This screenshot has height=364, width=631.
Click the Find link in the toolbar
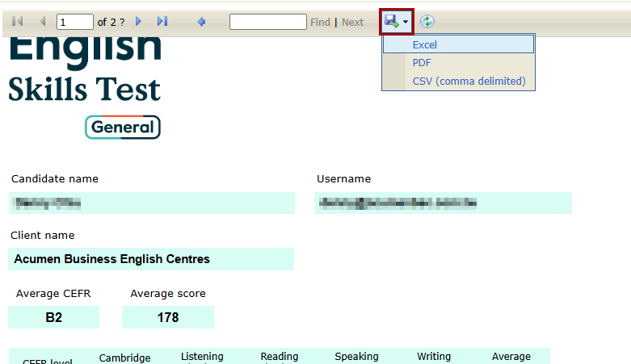[x=320, y=23]
